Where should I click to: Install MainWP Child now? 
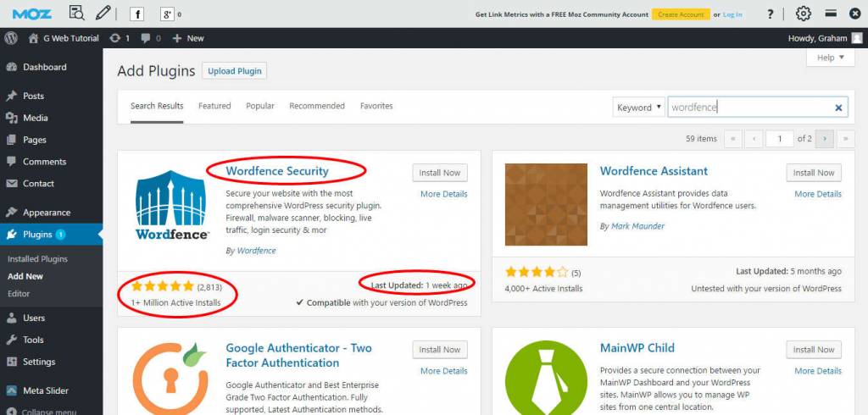click(x=814, y=350)
